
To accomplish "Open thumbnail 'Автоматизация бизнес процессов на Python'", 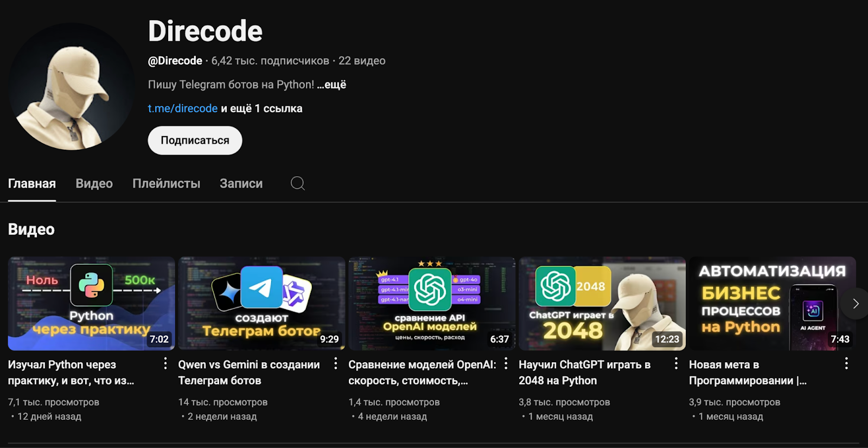I will pyautogui.click(x=773, y=304).
